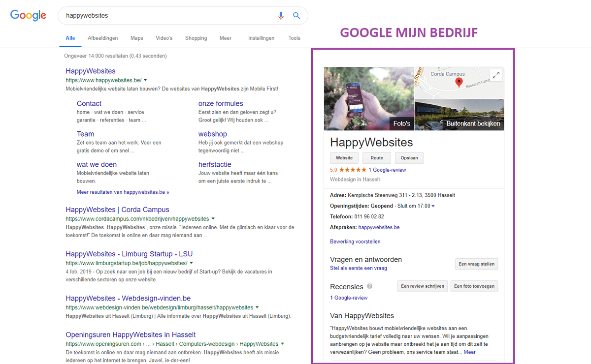Viewport: 591px width, 364px height.
Task: Expand arrow next to webdesign-vinden.be URL
Action: 258,307
